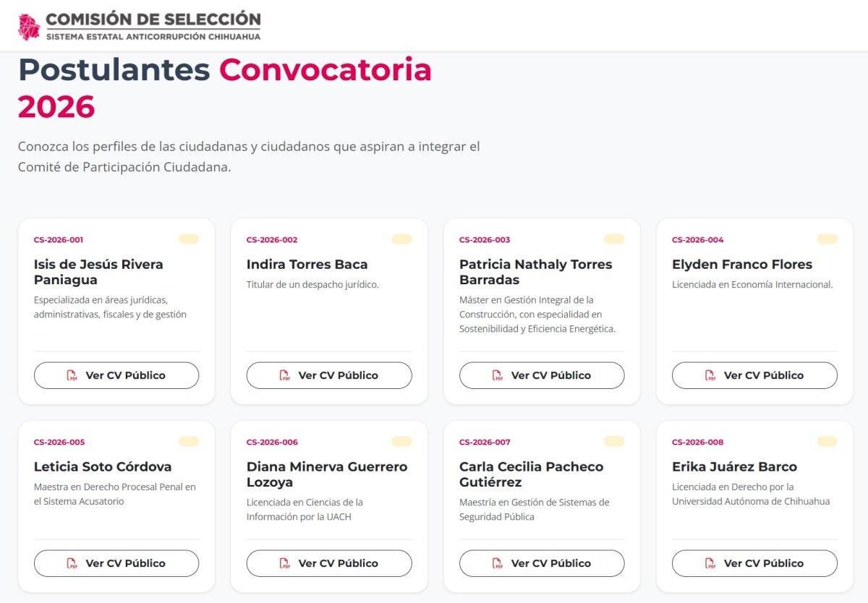Click the yellow status pill on card CS-2026-006
The height and width of the screenshot is (603, 868).
pos(401,442)
